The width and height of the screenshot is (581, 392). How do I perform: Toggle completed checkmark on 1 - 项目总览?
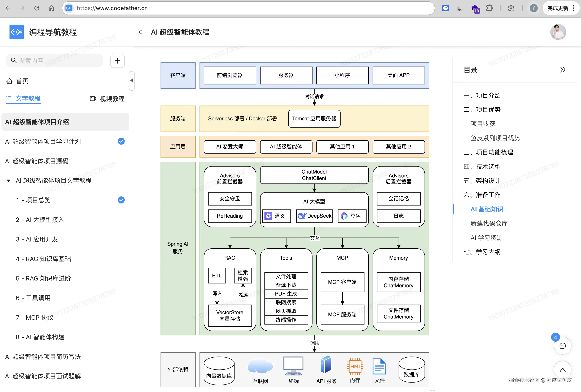(121, 200)
